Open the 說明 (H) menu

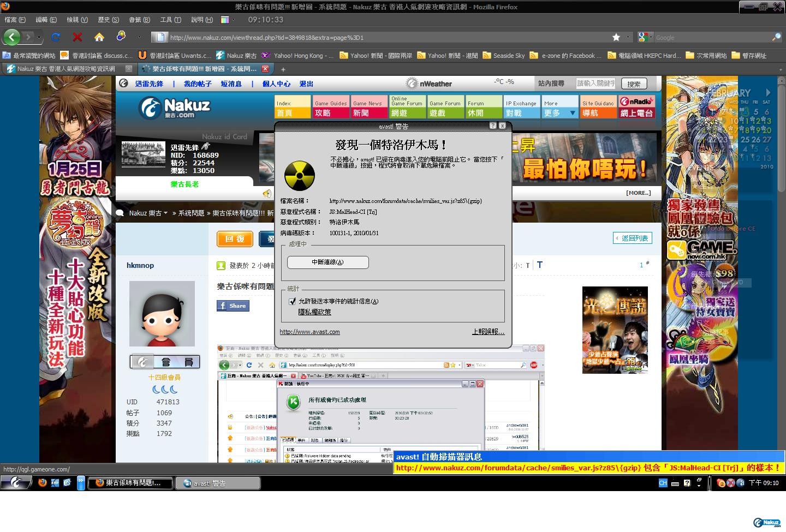[201, 20]
